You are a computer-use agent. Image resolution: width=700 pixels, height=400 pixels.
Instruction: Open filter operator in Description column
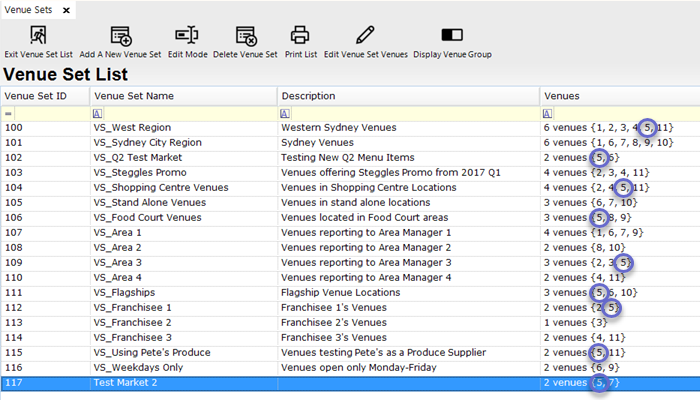285,114
